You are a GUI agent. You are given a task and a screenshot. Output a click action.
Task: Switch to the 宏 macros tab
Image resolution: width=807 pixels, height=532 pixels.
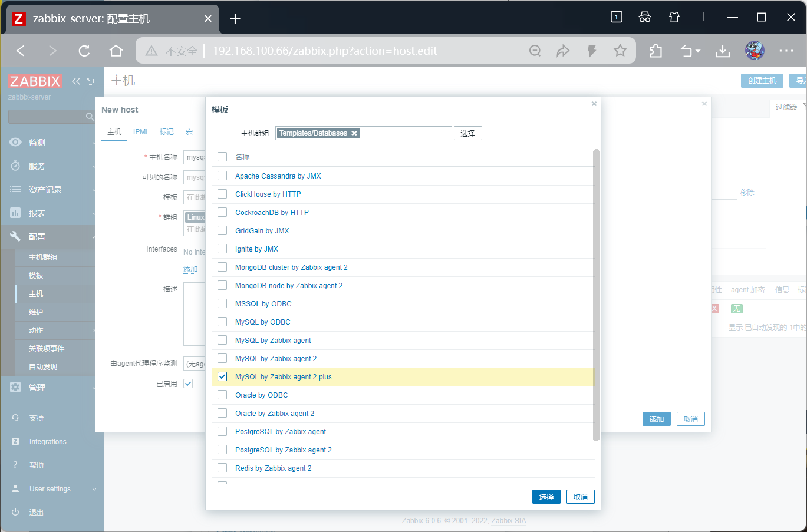point(189,132)
